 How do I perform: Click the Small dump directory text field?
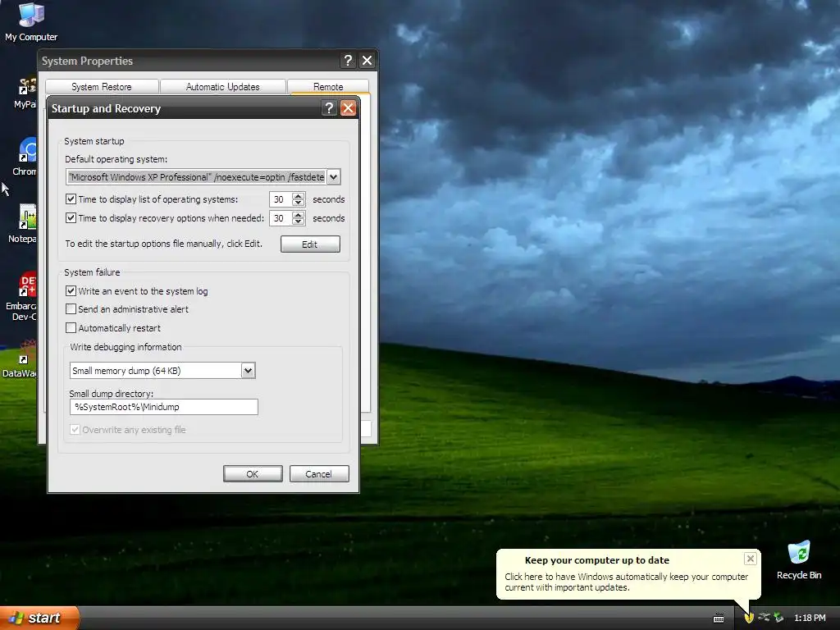coord(163,407)
